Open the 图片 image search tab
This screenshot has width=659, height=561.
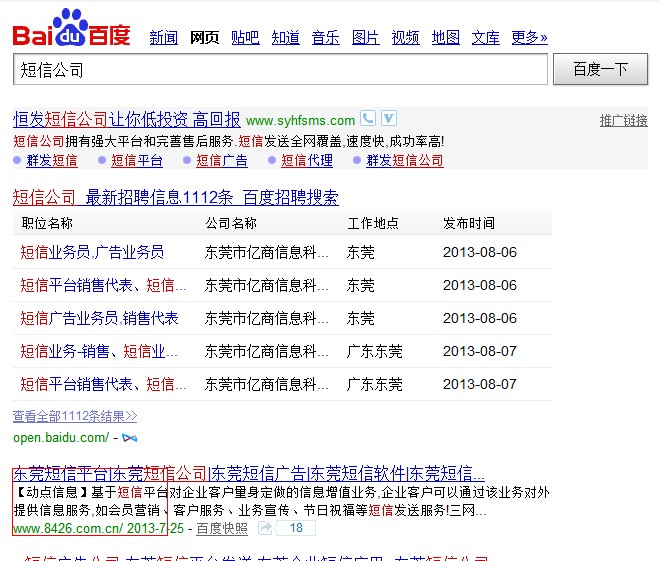(x=366, y=37)
